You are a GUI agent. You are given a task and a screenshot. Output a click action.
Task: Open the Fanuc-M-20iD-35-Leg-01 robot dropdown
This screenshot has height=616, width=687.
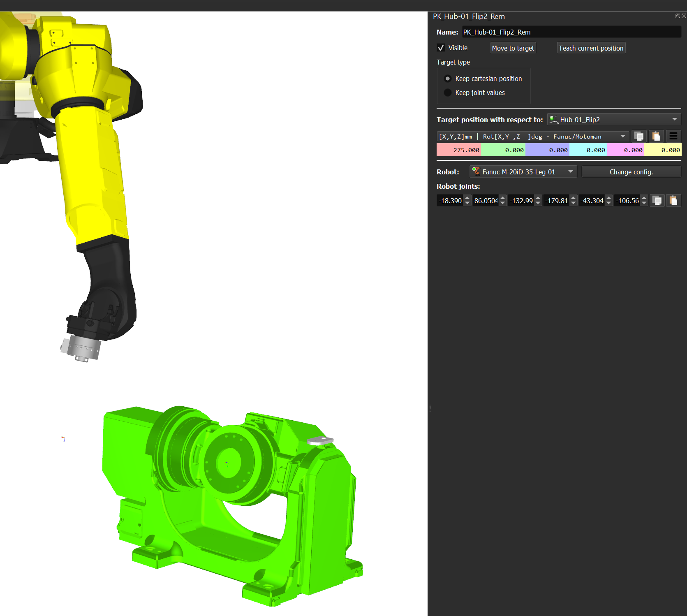pyautogui.click(x=523, y=172)
